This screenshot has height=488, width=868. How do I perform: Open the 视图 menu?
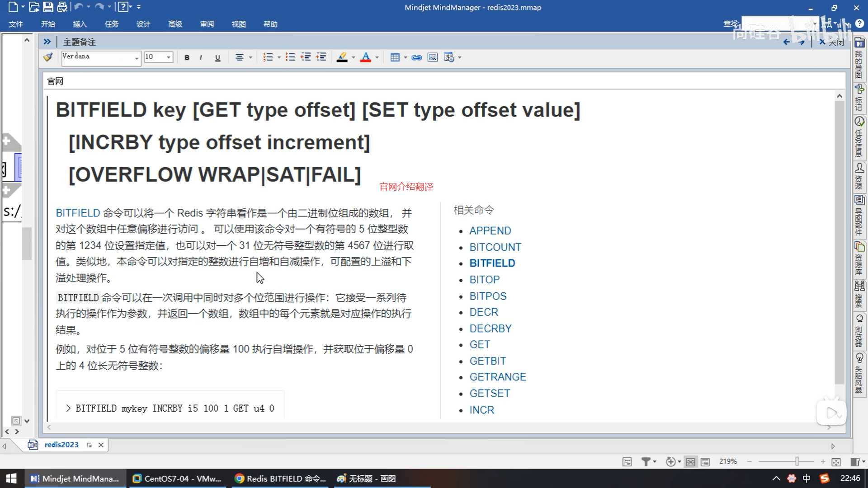239,24
